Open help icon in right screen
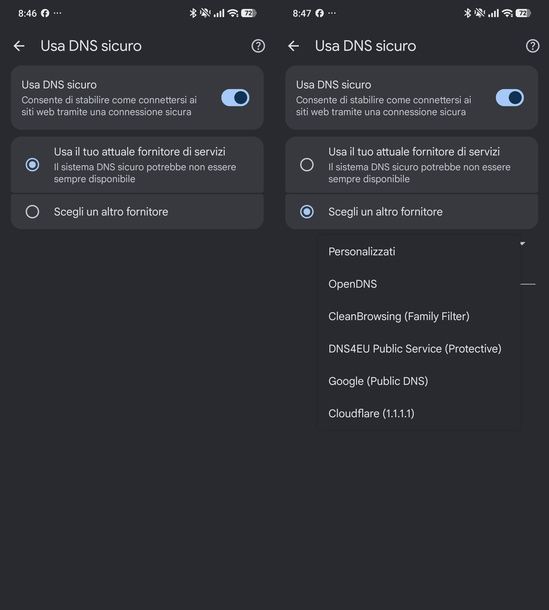Image resolution: width=549 pixels, height=610 pixels. pyautogui.click(x=533, y=46)
